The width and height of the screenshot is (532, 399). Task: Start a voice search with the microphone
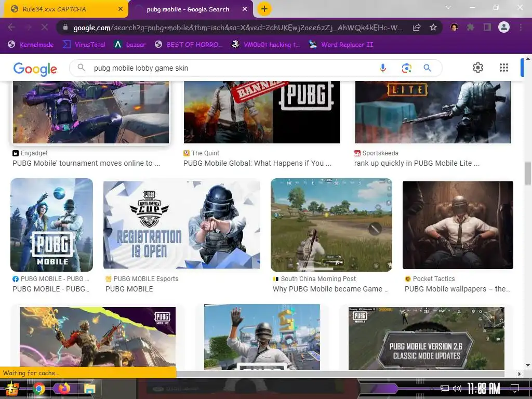pyautogui.click(x=383, y=68)
